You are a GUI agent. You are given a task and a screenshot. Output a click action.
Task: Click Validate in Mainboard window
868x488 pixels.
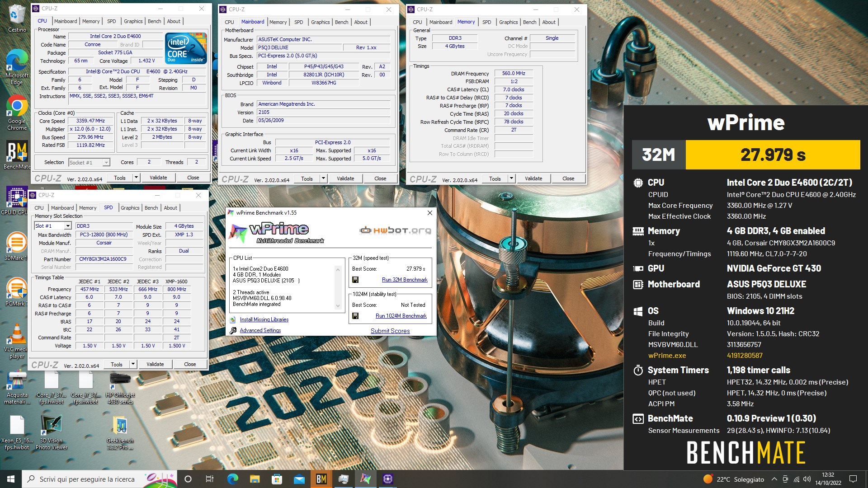pyautogui.click(x=345, y=178)
